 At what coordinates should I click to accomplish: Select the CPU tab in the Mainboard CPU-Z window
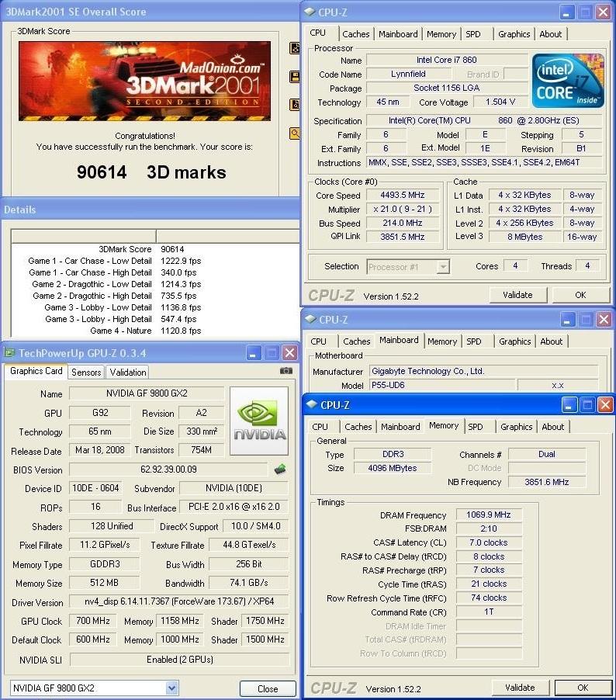318,341
